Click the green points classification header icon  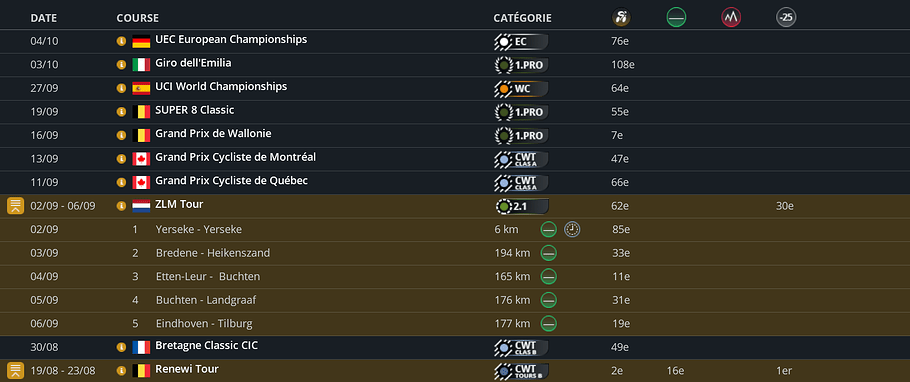676,17
